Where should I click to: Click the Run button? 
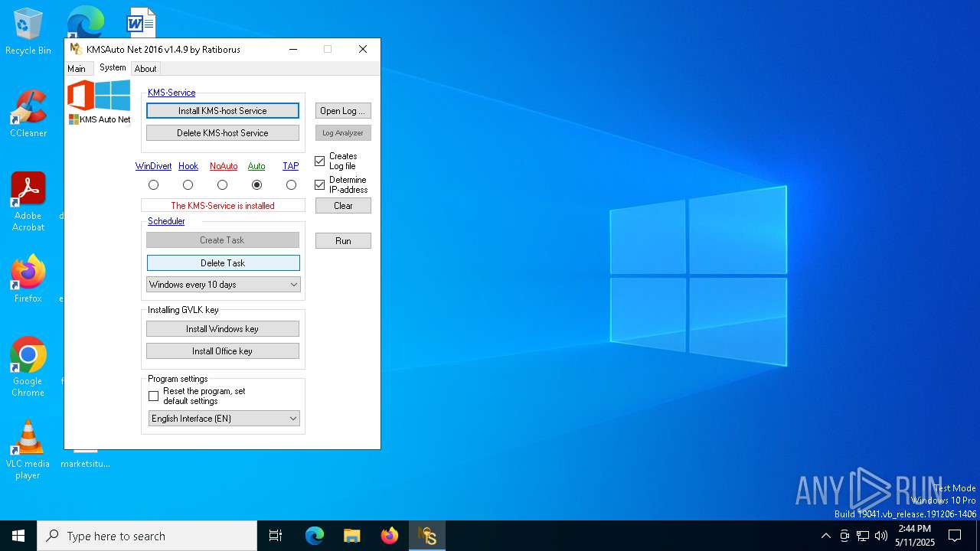pos(343,241)
